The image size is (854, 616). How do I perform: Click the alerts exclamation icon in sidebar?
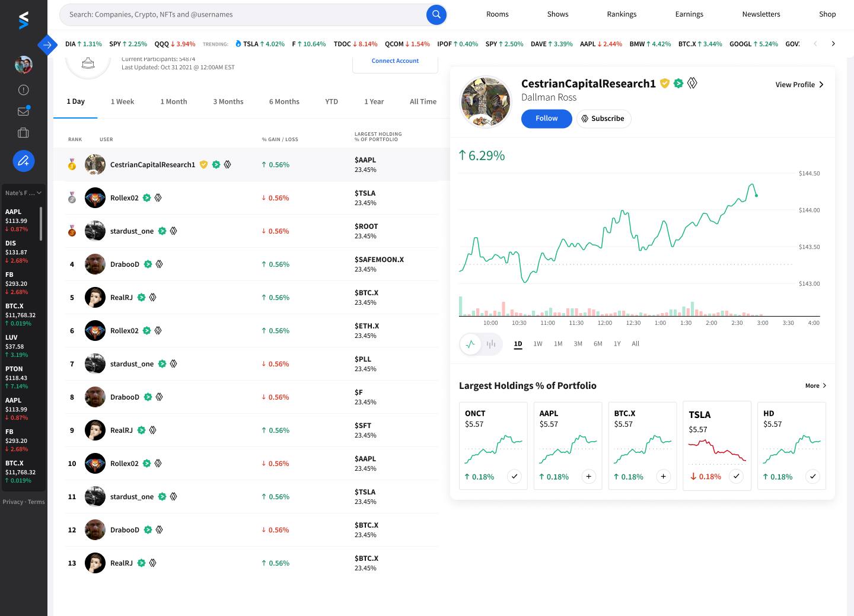click(x=23, y=90)
